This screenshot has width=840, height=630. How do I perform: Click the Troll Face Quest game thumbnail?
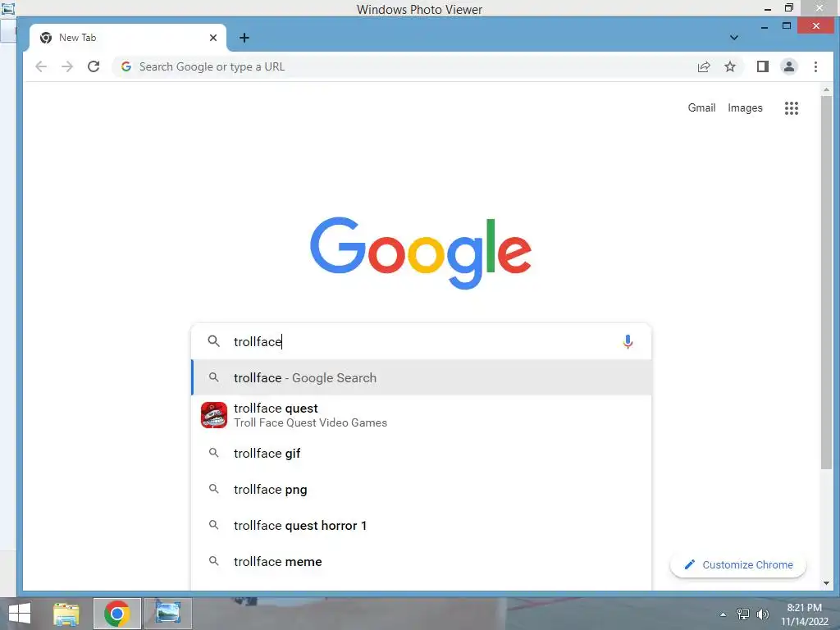[214, 415]
